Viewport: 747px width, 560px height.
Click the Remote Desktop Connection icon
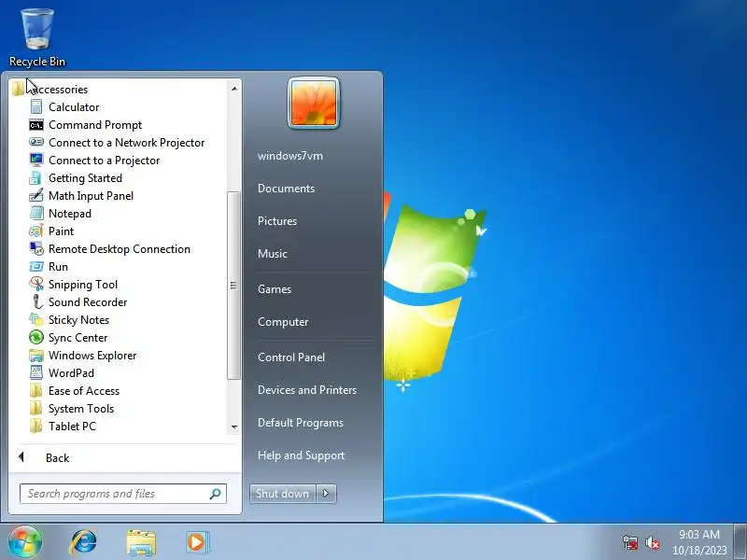pyautogui.click(x=36, y=249)
